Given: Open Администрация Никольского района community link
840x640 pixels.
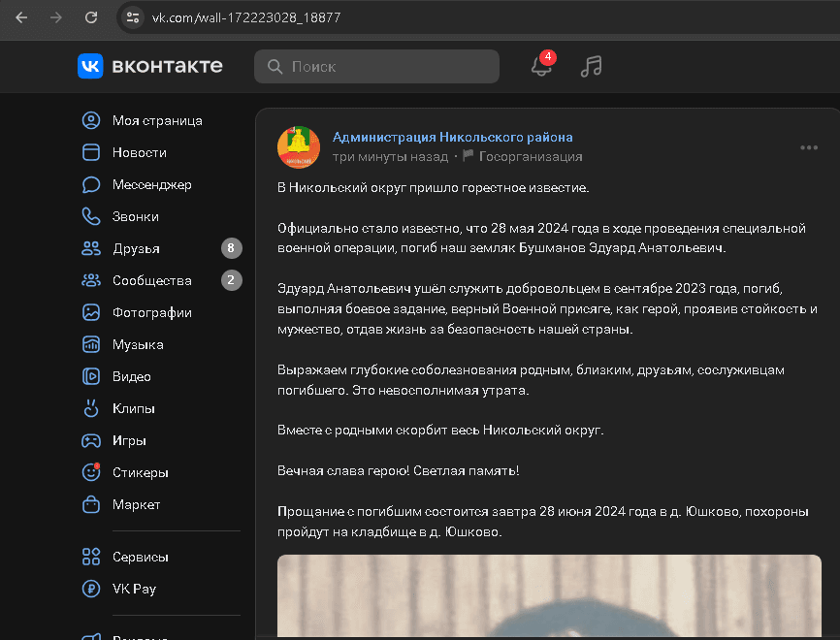Looking at the screenshot, I should pos(453,137).
